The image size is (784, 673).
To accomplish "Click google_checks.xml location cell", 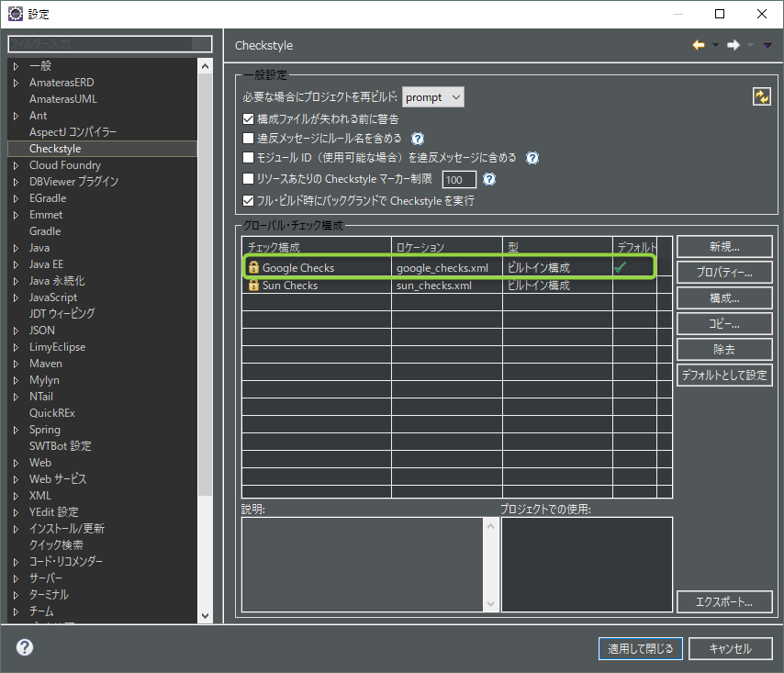I will point(446,267).
